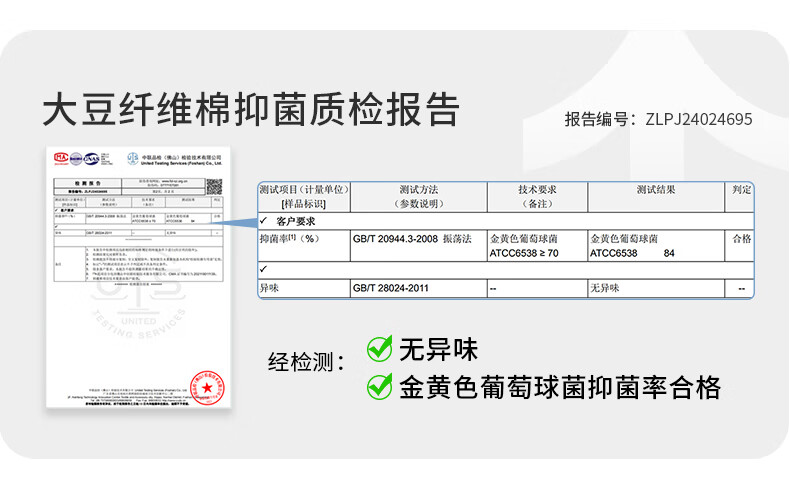Click the 技术要求 column header
The image size is (790, 480).
537,196
